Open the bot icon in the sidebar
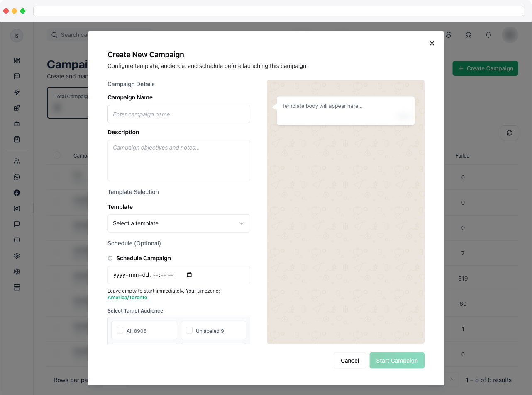532x395 pixels. [x=17, y=124]
